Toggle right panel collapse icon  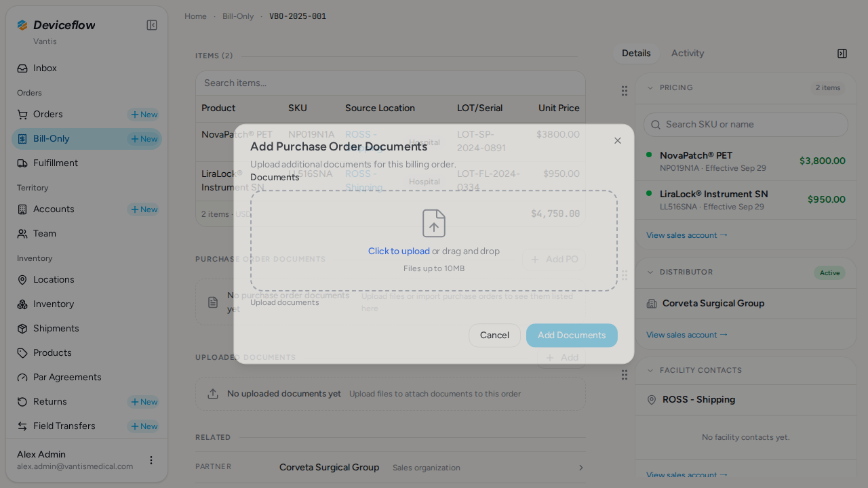842,54
